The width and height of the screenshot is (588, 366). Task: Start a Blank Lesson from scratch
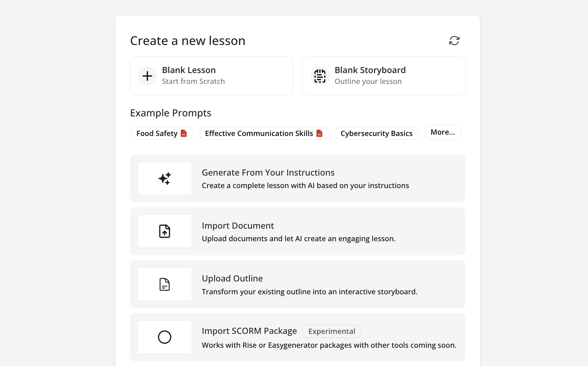[x=211, y=76]
